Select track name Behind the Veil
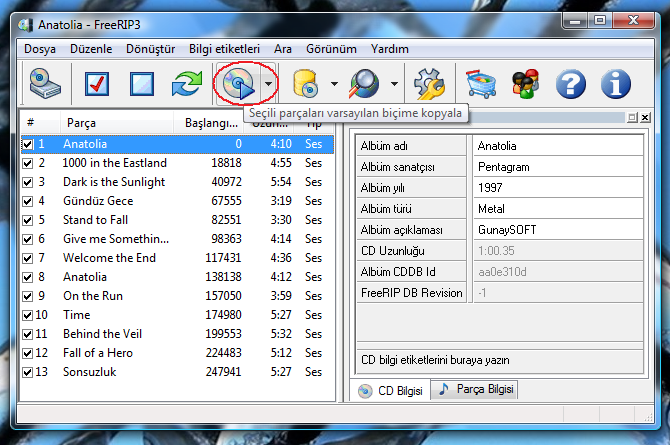This screenshot has width=670, height=445. click(x=103, y=334)
